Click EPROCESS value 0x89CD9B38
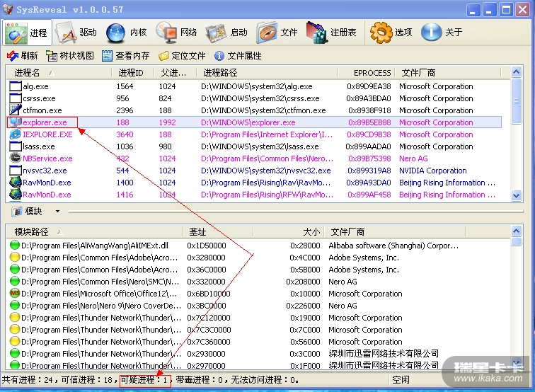Image resolution: width=535 pixels, height=392 pixels. 369,134
